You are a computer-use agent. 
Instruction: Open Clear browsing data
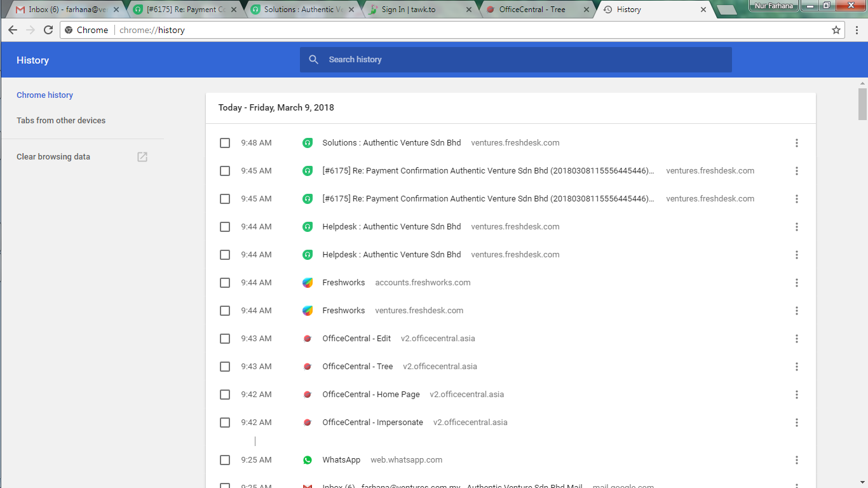click(x=53, y=157)
